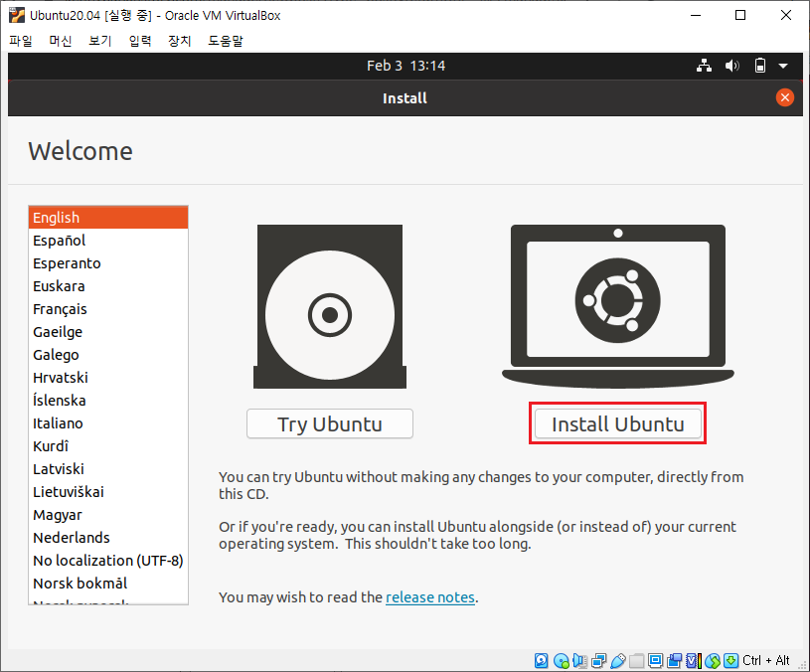Select English in the language list
Viewport: 810px width, 672px height.
pos(108,218)
